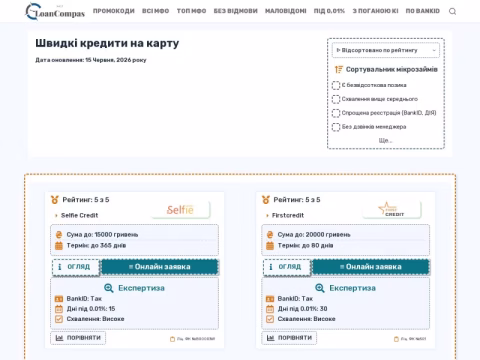Open Експертиза heading on Firstcredit card
Screen dimensions: 480x360
pos(352,288)
